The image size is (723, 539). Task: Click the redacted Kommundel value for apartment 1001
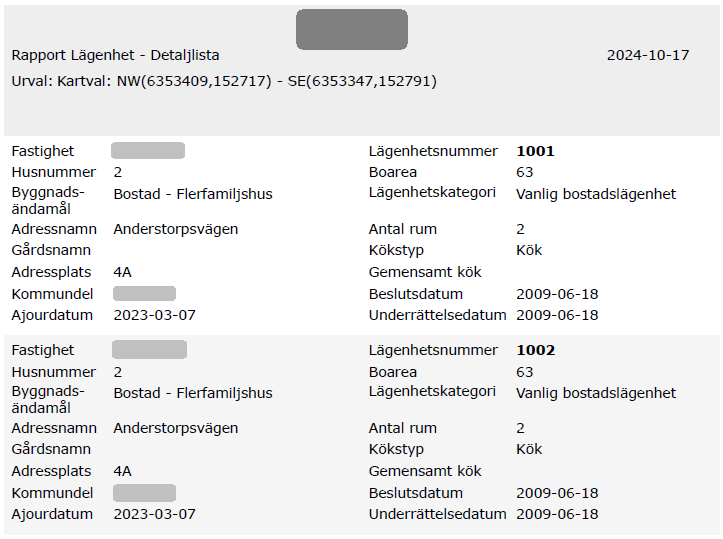point(144,294)
